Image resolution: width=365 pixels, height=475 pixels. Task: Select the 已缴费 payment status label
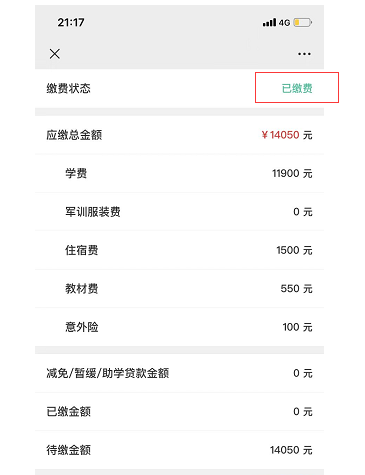click(297, 88)
